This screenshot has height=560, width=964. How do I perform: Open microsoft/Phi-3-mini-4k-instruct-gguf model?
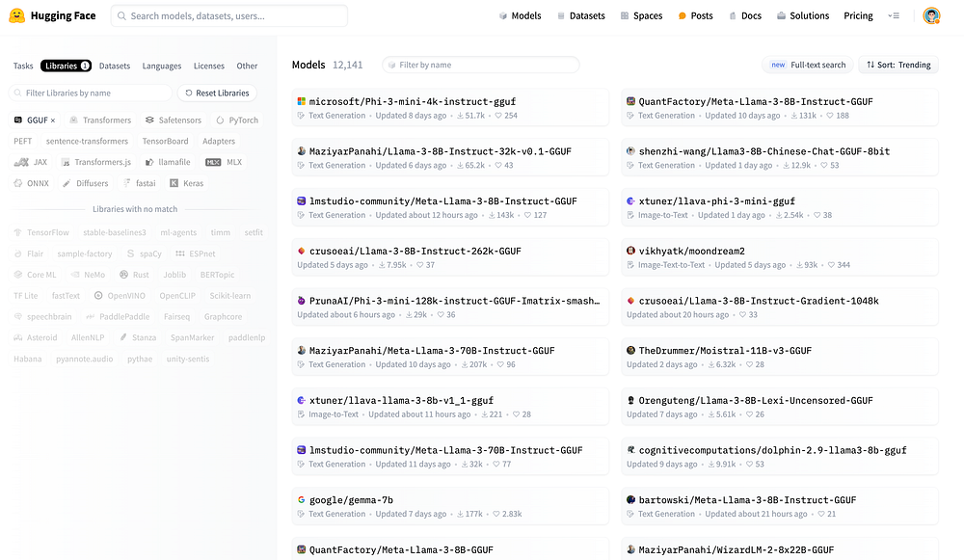412,101
